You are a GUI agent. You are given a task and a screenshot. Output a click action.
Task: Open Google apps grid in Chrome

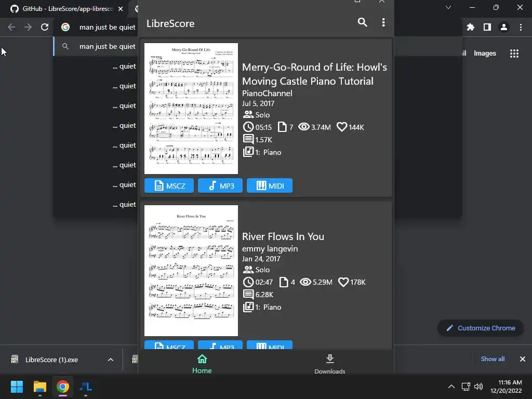[x=514, y=54]
